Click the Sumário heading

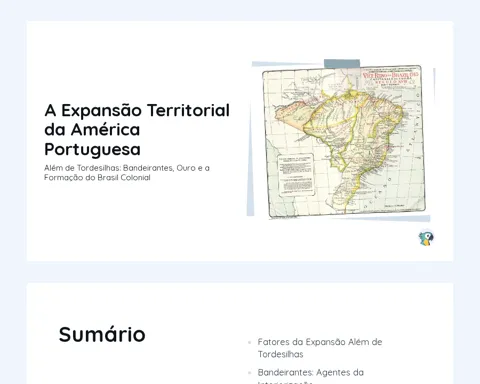102,334
